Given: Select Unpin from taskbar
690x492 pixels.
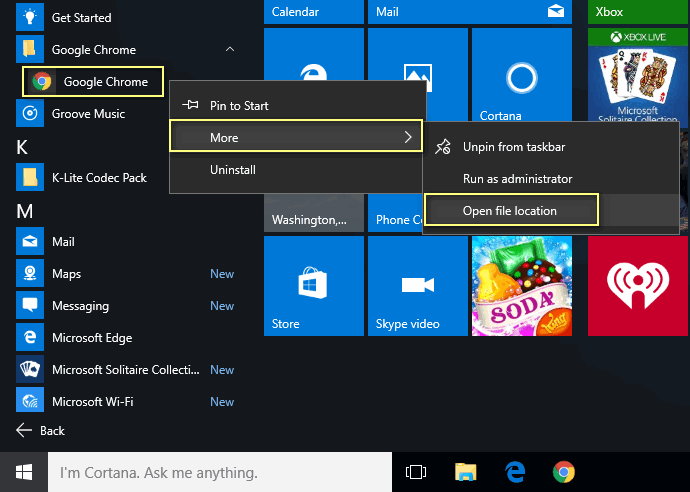Looking at the screenshot, I should 551,147.
